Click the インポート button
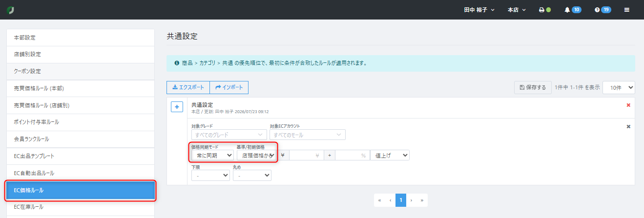The height and width of the screenshot is (218, 644). coord(229,87)
